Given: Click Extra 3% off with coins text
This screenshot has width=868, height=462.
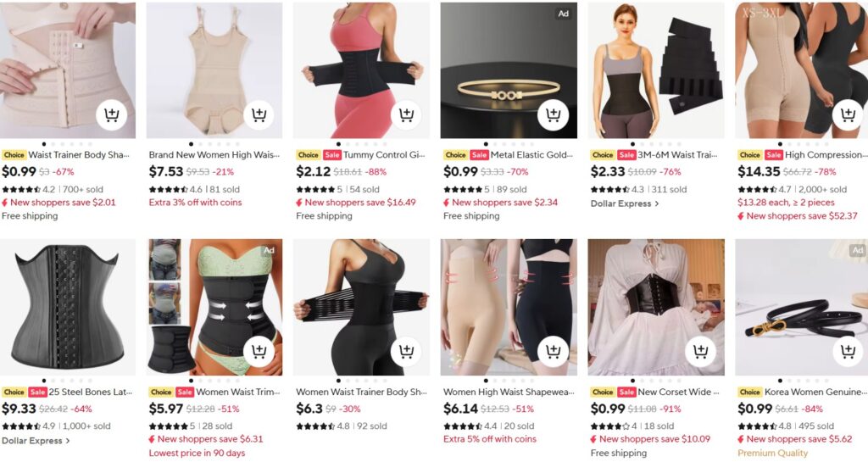Looking at the screenshot, I should pyautogui.click(x=196, y=203).
